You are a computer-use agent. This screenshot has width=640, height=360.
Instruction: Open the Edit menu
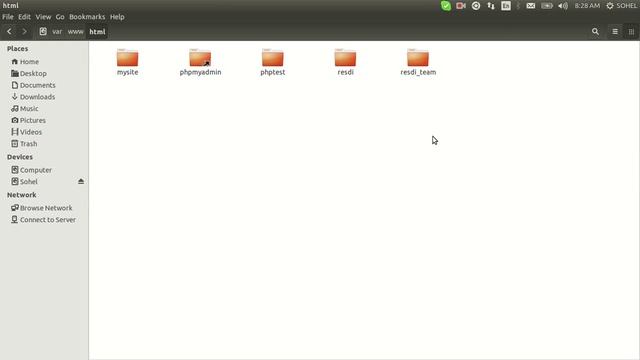[x=24, y=17]
